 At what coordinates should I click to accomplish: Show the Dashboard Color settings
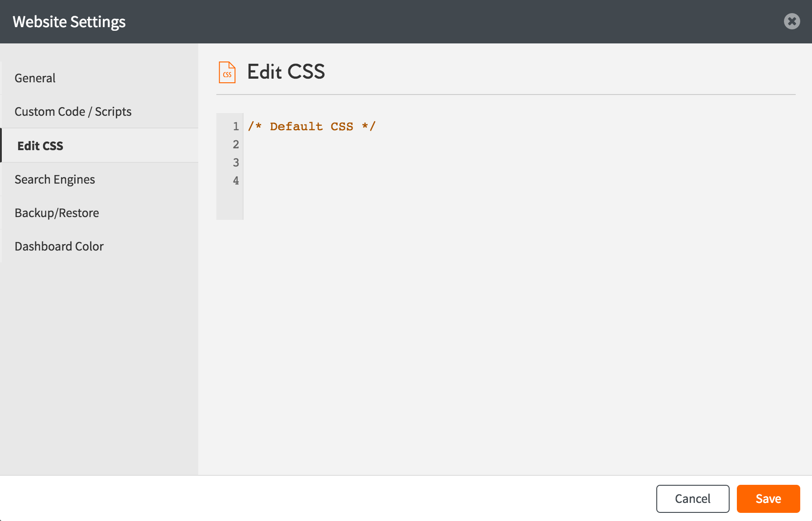(x=59, y=246)
